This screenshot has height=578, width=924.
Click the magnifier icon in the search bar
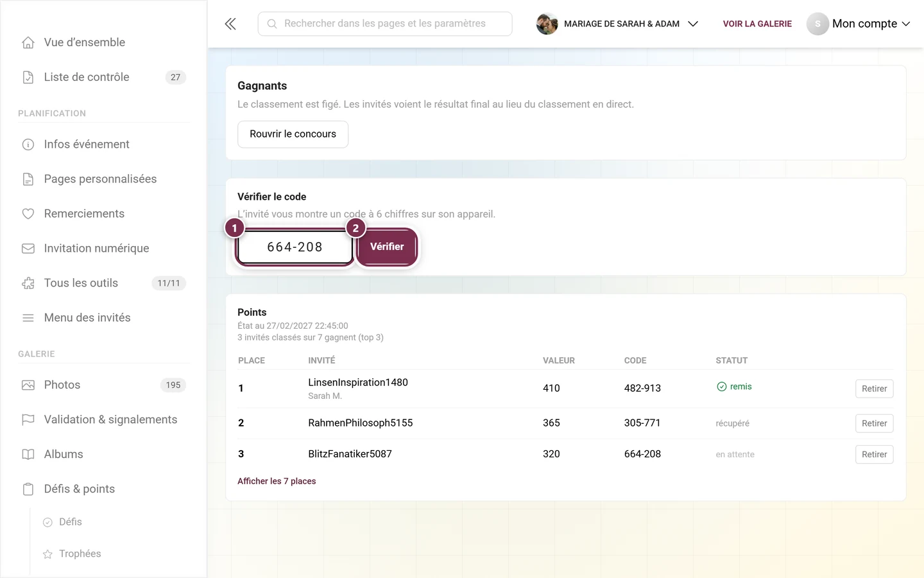click(272, 24)
